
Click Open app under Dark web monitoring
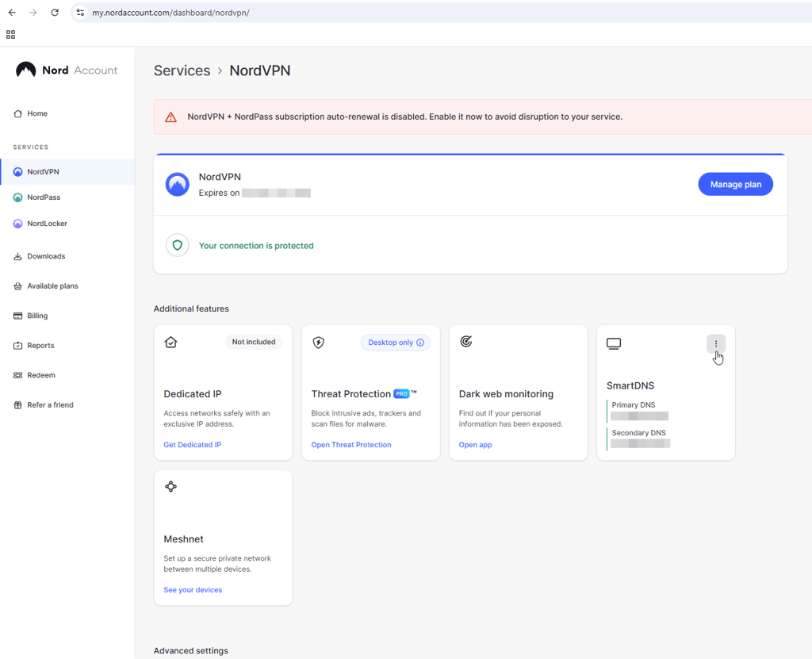tap(476, 445)
